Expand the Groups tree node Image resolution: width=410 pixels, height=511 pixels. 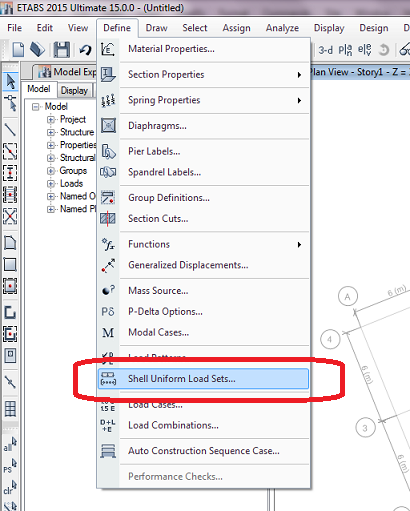[x=51, y=171]
